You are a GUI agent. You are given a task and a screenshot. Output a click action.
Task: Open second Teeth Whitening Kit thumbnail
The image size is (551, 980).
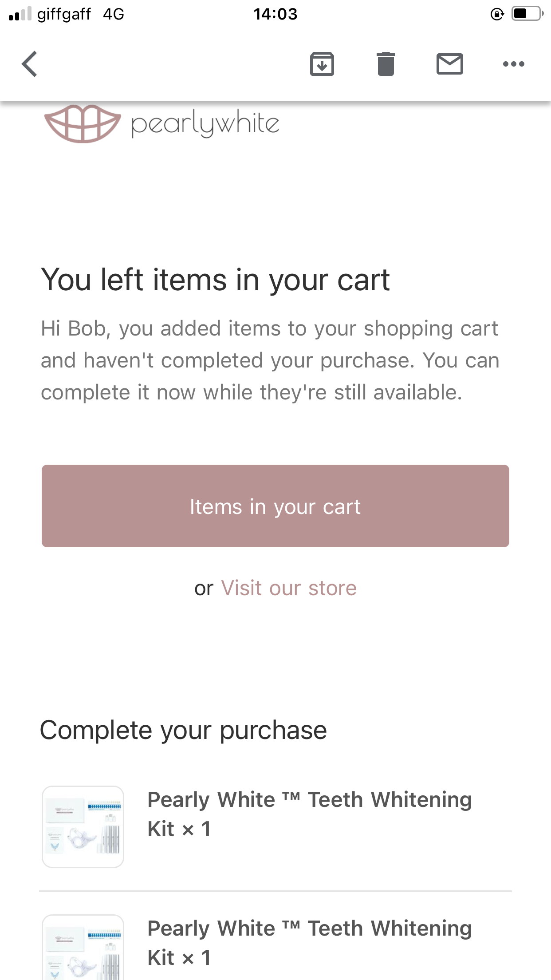point(83,948)
